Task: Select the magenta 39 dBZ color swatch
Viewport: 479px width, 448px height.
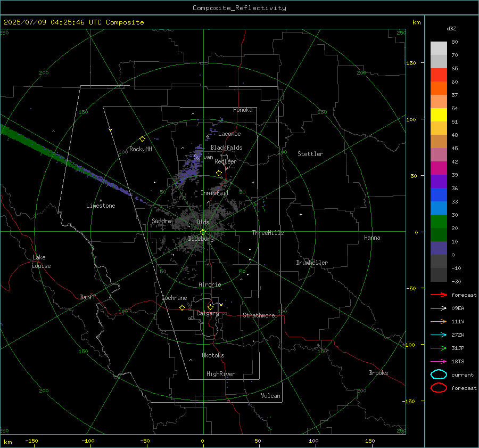Action: point(439,168)
